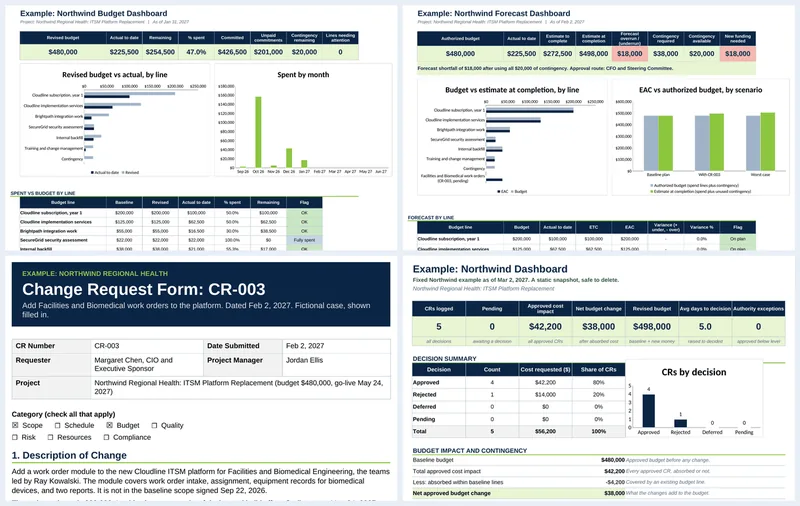Select the '1. Description of Change' heading

(x=69, y=456)
